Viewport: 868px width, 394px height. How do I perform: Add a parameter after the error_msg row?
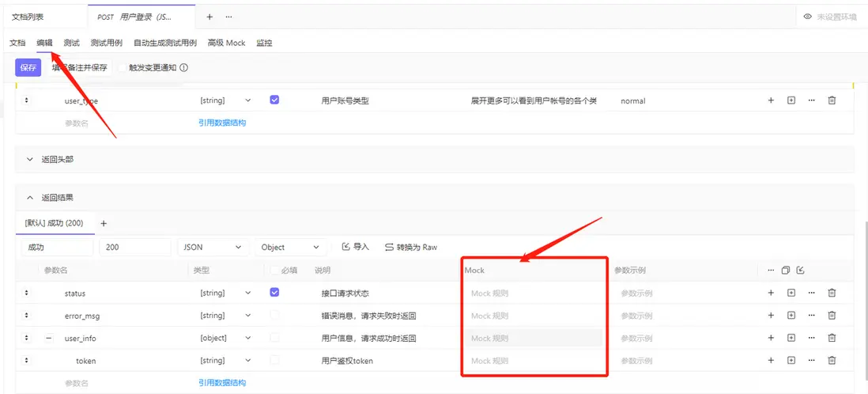pos(771,316)
